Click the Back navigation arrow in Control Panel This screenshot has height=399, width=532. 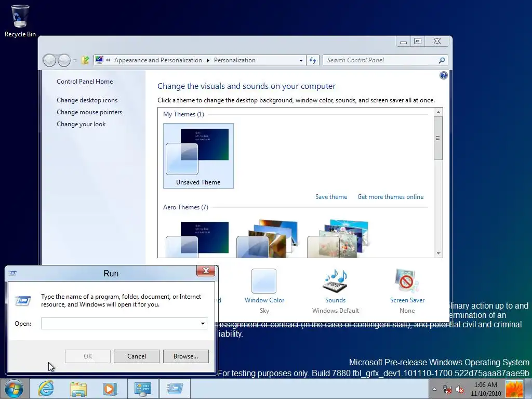pos(49,60)
